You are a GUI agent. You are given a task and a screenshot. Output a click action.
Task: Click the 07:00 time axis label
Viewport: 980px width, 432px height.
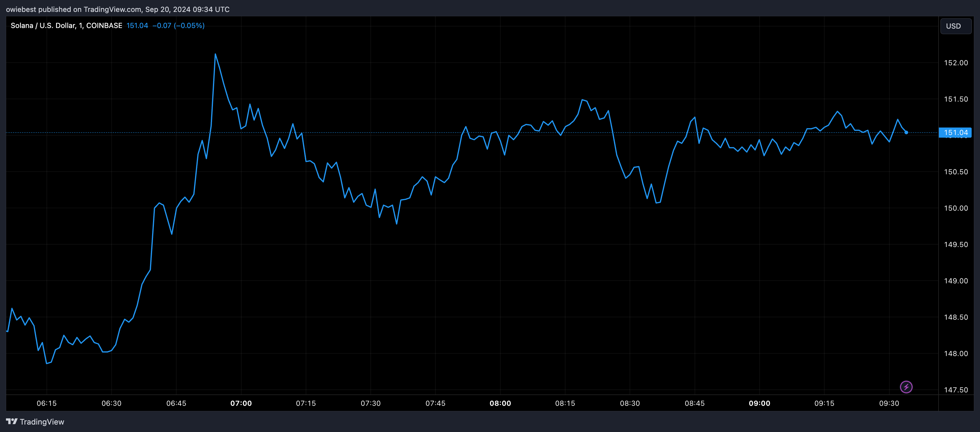pyautogui.click(x=241, y=403)
